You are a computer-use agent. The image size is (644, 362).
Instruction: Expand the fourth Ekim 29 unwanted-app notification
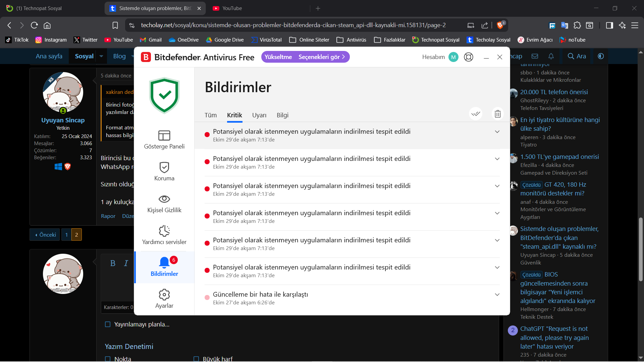coord(497,213)
